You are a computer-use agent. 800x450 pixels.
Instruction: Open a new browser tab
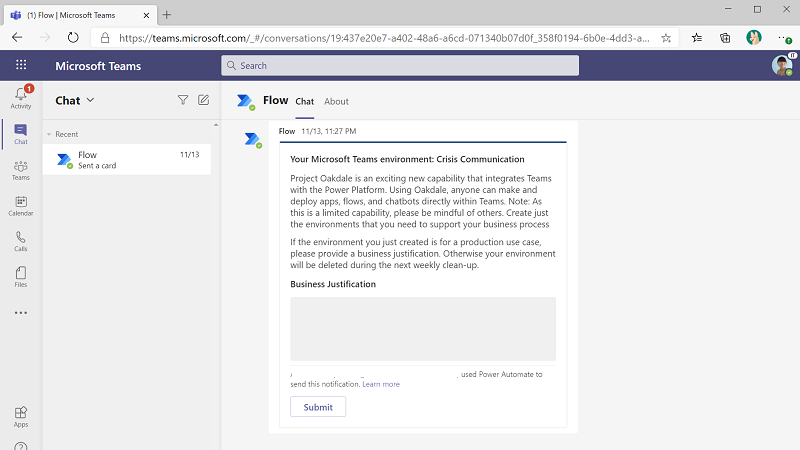pos(167,15)
